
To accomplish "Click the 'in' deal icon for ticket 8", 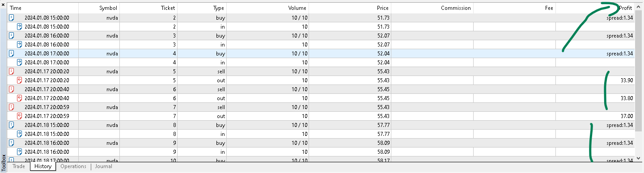I will click(x=19, y=134).
